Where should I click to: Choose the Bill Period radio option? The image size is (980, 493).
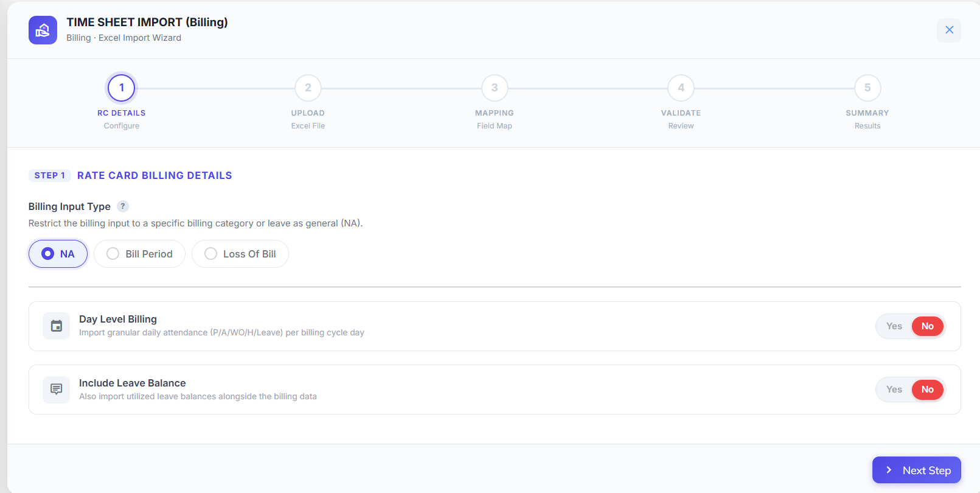[x=139, y=254]
